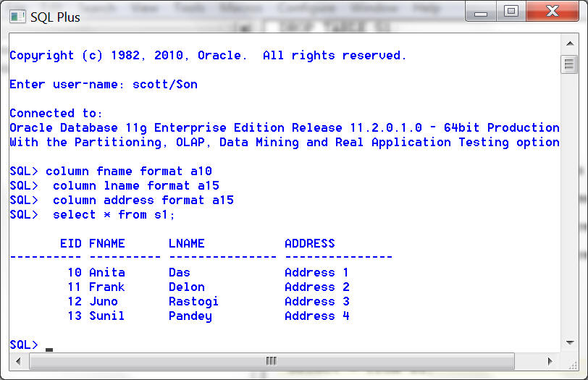Click the empty vertical scrollbar track below thumb
Image resolution: width=588 pixels, height=380 pixels.
568,217
